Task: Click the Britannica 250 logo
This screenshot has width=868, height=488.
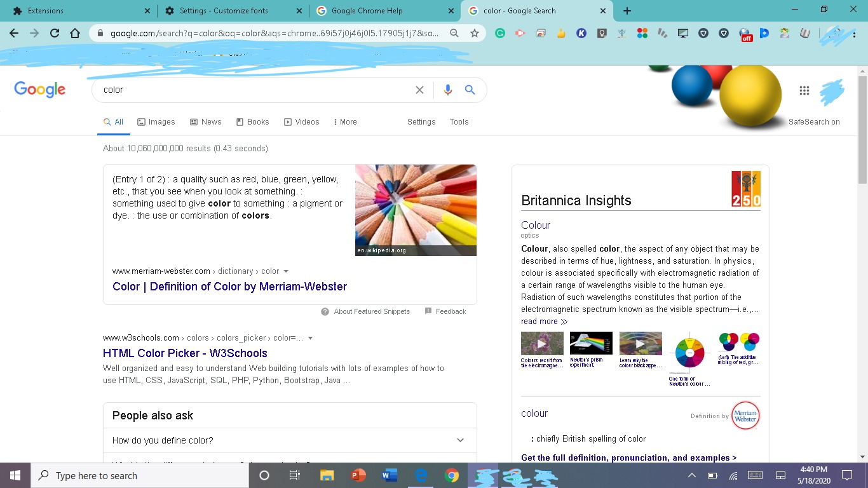Action: point(746,189)
